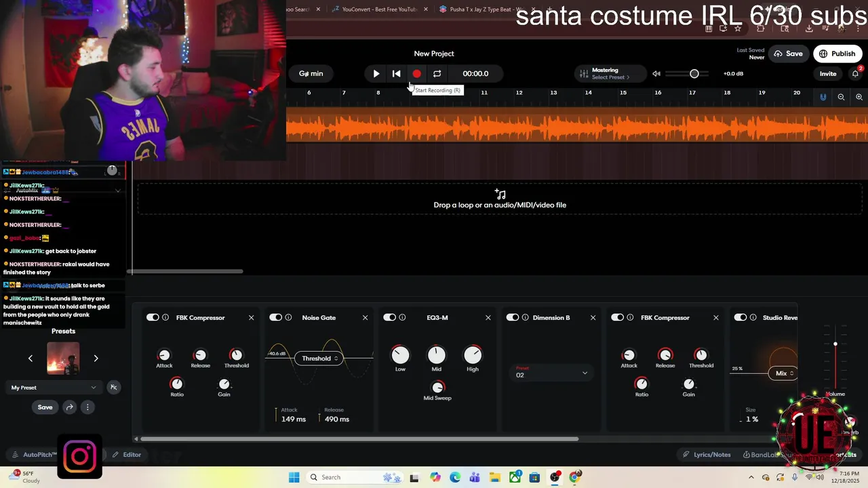
Task: Open the Editor tab
Action: pos(127,455)
